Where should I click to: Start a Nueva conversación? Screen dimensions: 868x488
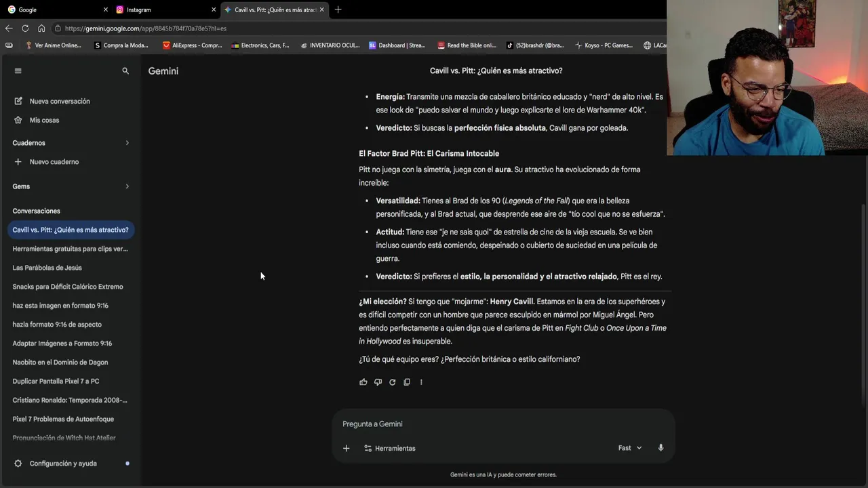coord(52,101)
